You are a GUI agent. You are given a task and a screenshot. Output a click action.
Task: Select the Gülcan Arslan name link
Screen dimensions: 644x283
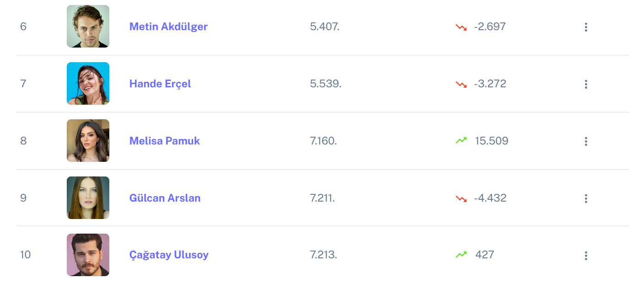pyautogui.click(x=165, y=198)
